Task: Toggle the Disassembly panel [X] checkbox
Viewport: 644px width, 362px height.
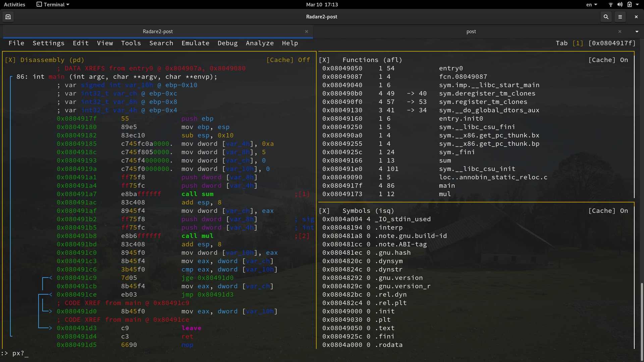Action: coord(10,60)
